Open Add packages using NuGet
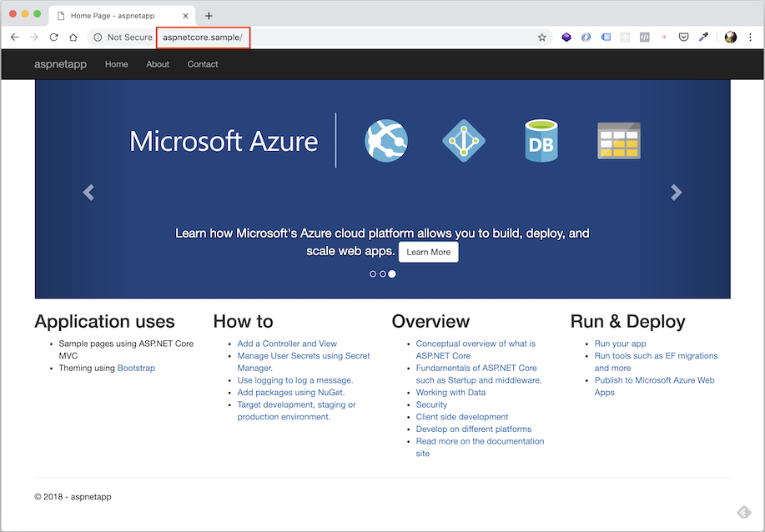 (291, 393)
